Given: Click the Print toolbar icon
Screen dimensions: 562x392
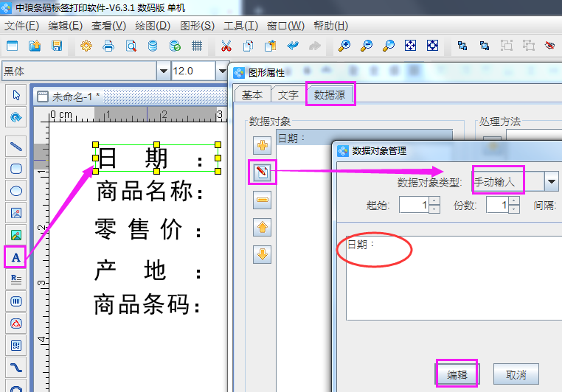Looking at the screenshot, I should pyautogui.click(x=108, y=46).
